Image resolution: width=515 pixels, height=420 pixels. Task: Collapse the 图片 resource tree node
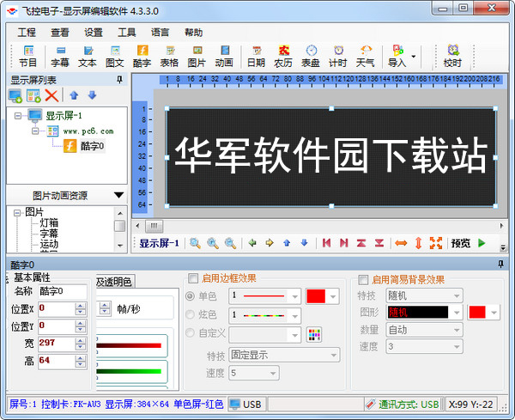17,213
